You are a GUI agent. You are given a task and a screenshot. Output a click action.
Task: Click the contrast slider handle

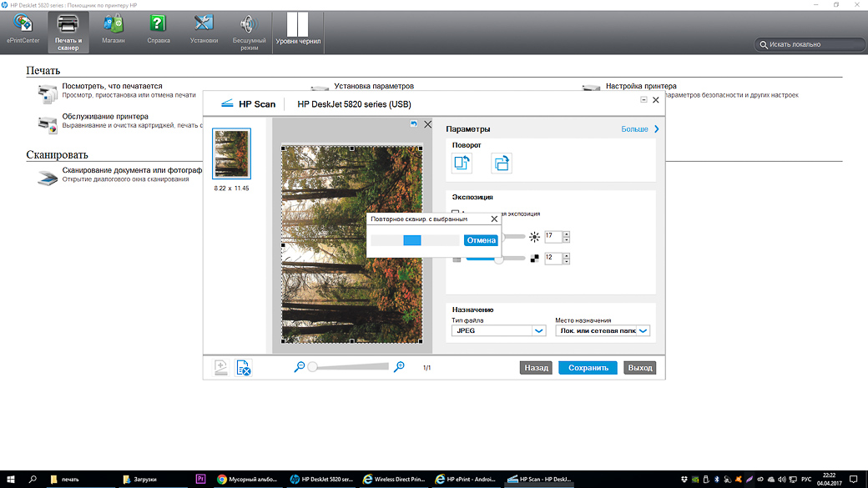pos(499,259)
